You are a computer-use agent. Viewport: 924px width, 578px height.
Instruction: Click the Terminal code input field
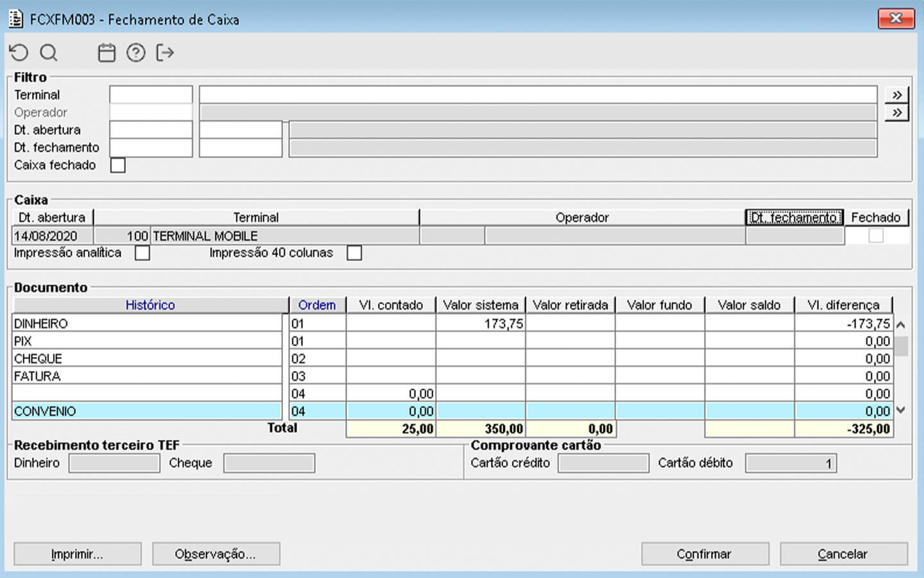pos(151,95)
